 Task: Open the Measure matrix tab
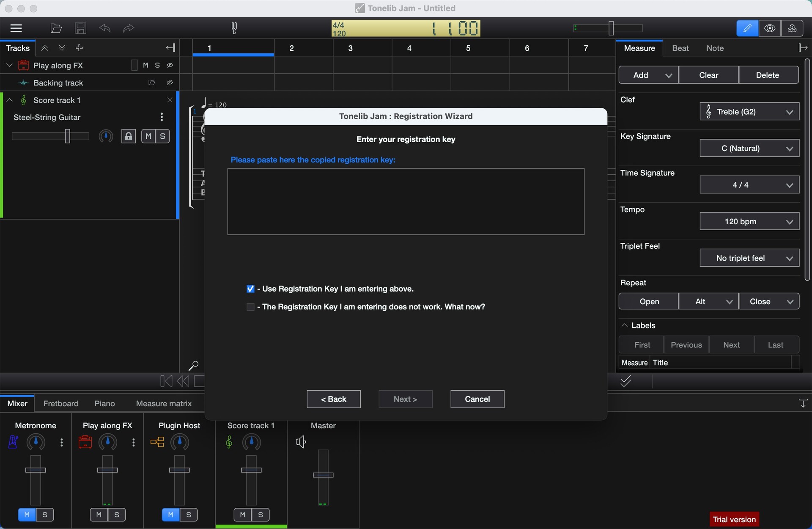[164, 403]
